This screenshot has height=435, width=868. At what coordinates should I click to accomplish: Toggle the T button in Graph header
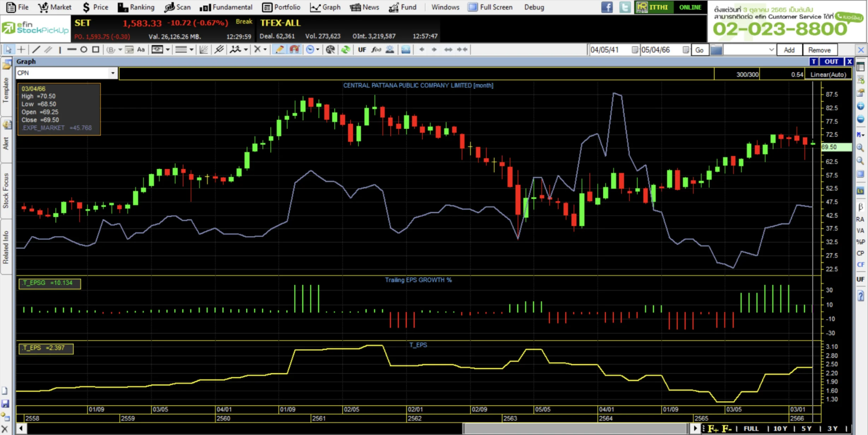(x=814, y=61)
